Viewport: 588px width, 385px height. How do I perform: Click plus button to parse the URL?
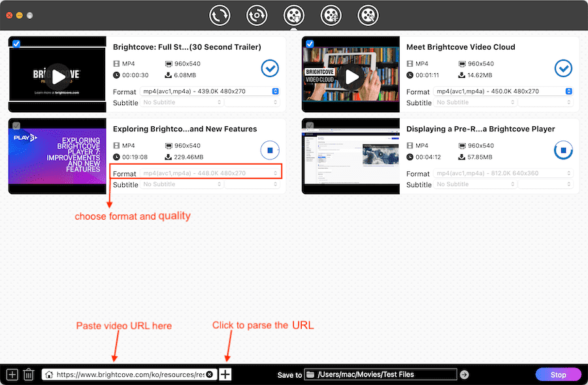click(225, 374)
